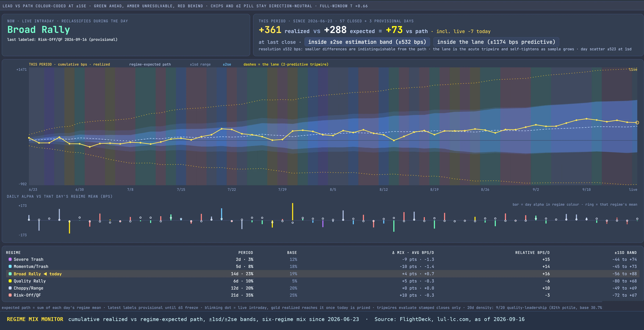Click the today arrow marker beside Broad Rally
Viewport: 644px width, 330px height.
pos(45,274)
